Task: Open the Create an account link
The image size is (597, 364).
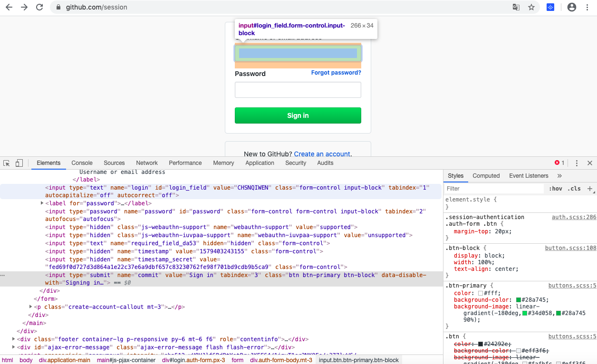Action: [x=322, y=154]
